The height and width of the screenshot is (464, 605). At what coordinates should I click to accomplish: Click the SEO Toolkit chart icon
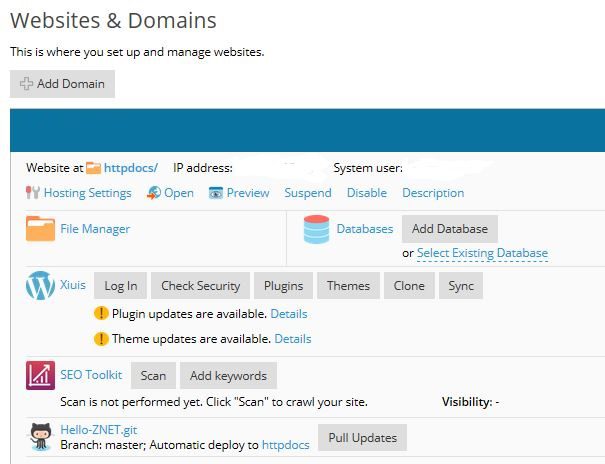click(x=40, y=375)
